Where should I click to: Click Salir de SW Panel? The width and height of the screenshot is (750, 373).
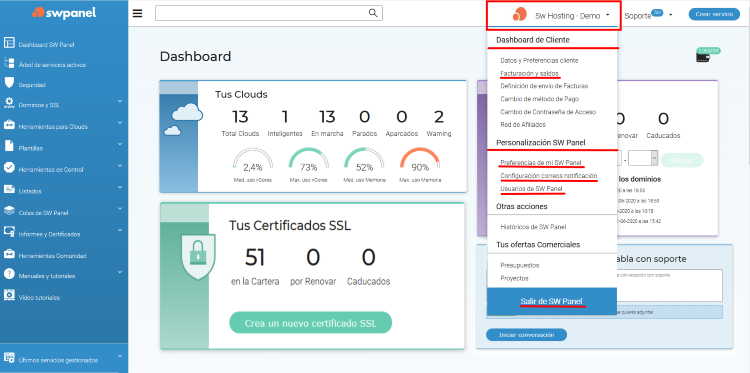click(552, 301)
